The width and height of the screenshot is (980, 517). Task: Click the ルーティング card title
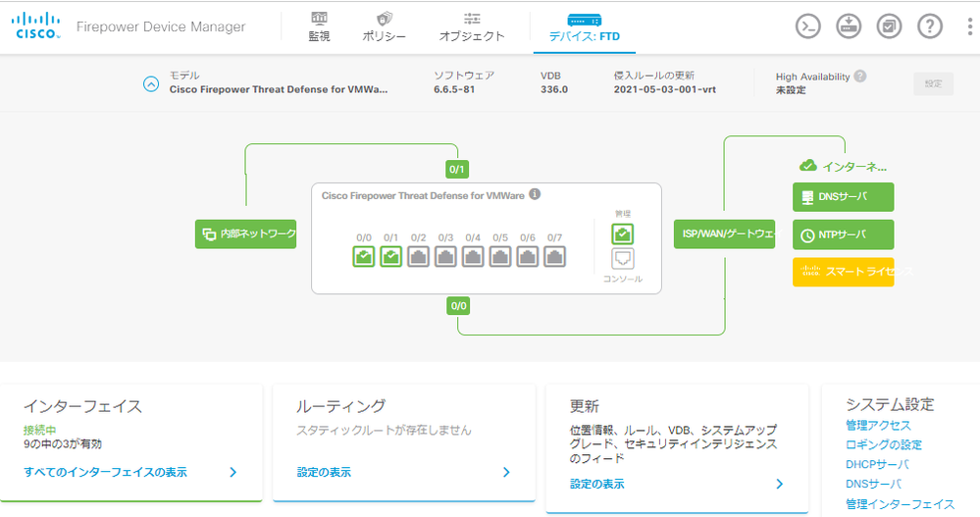pos(340,406)
